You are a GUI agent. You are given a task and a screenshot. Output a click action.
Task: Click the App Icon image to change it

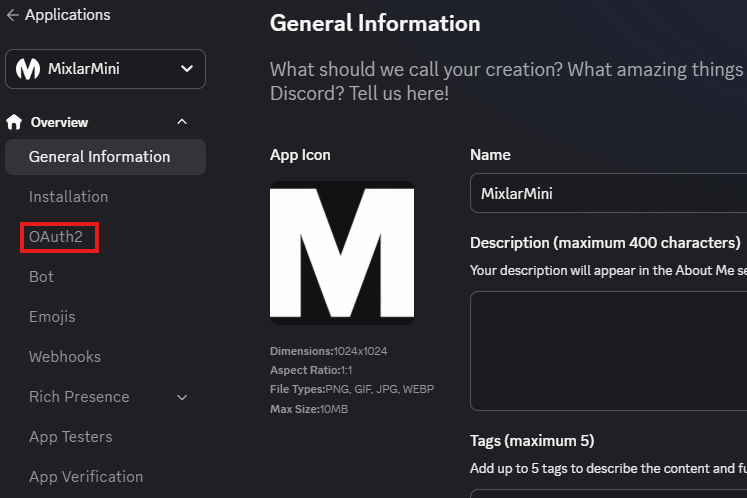coord(342,253)
